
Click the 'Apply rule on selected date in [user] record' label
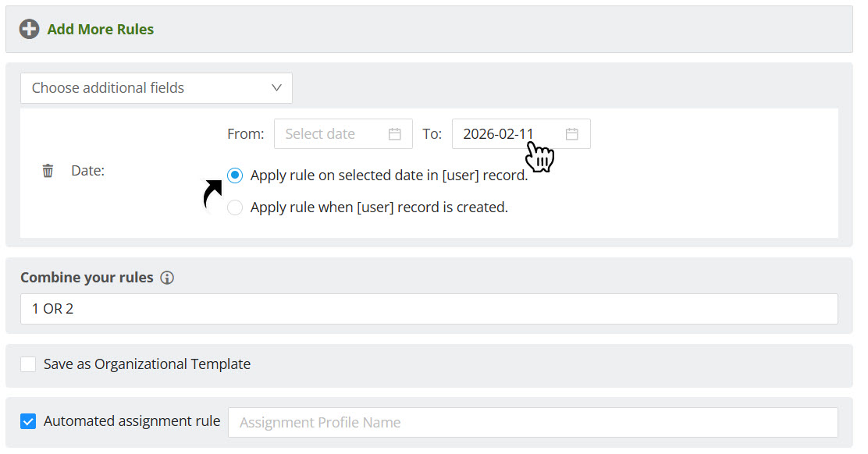pyautogui.click(x=389, y=176)
